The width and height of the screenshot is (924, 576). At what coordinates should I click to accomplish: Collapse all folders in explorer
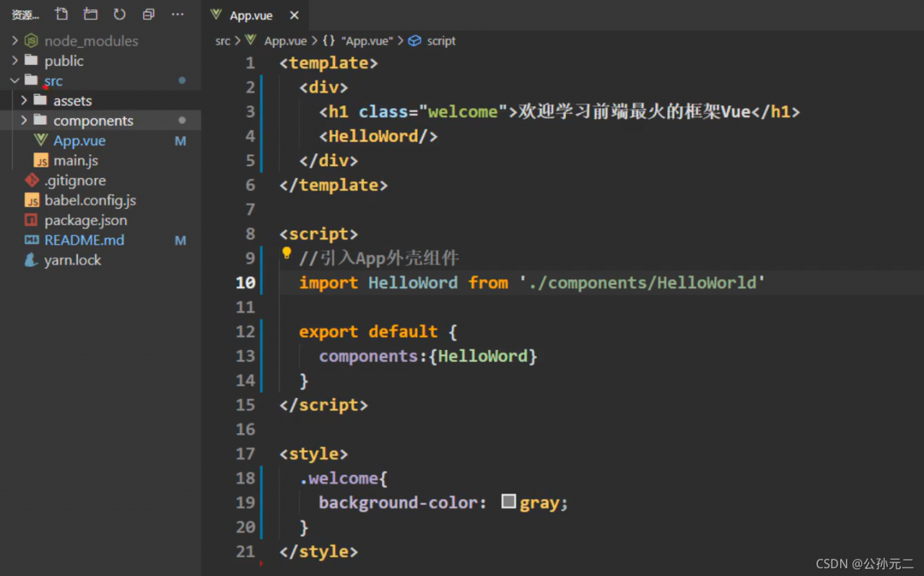point(149,14)
